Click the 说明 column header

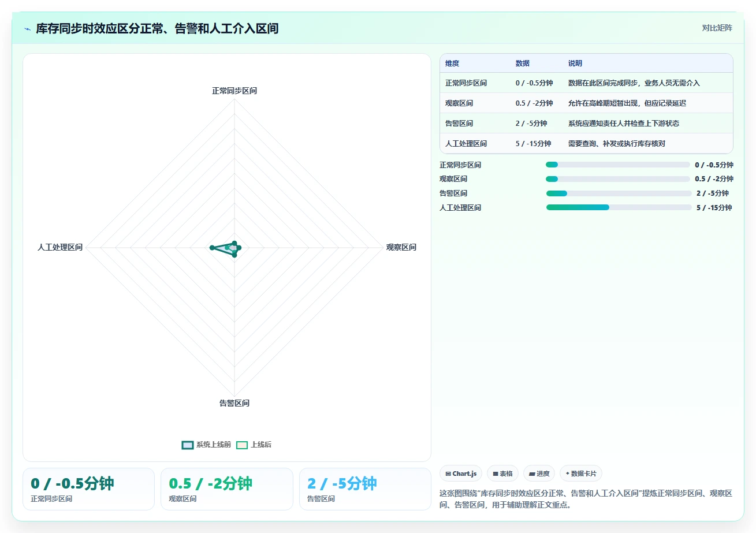tap(575, 64)
